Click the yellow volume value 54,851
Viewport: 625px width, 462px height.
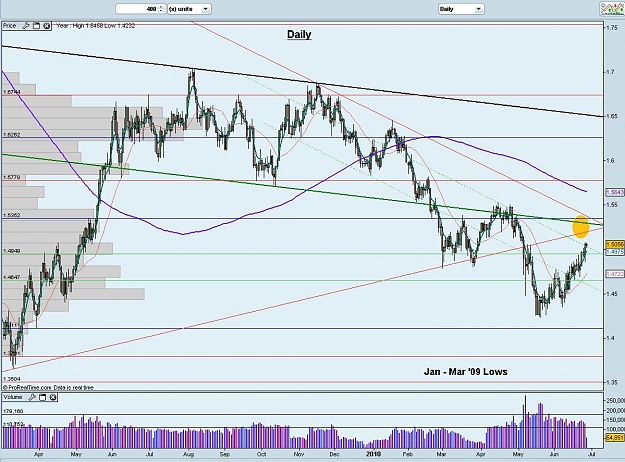614,438
